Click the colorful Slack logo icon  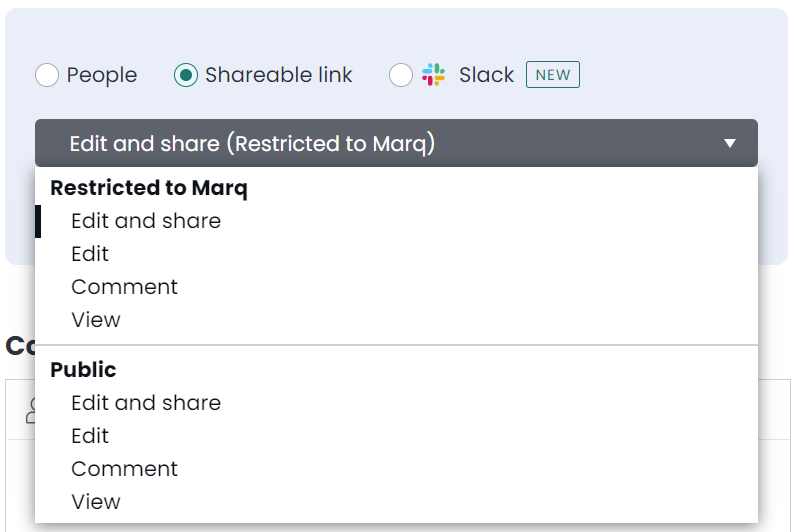[433, 74]
